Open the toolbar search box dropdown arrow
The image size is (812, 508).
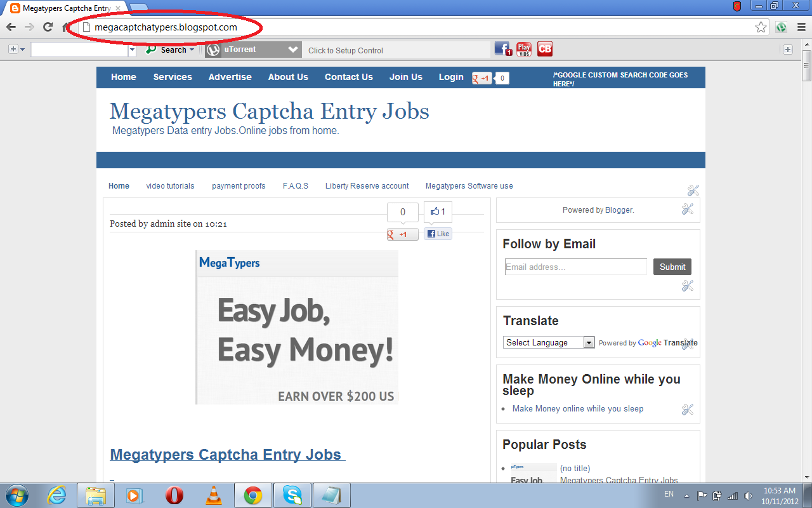(x=133, y=50)
